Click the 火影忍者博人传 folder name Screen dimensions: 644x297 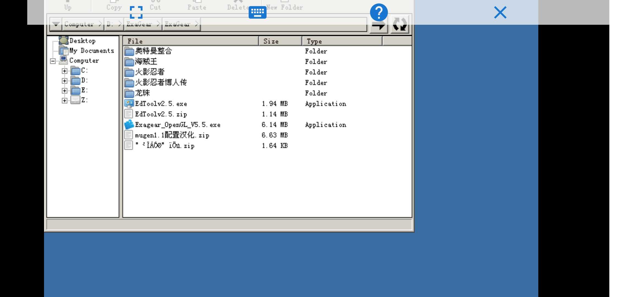[x=161, y=82]
